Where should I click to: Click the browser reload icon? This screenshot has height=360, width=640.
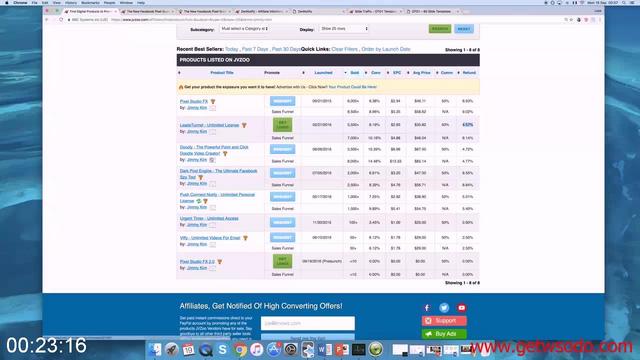(61, 20)
